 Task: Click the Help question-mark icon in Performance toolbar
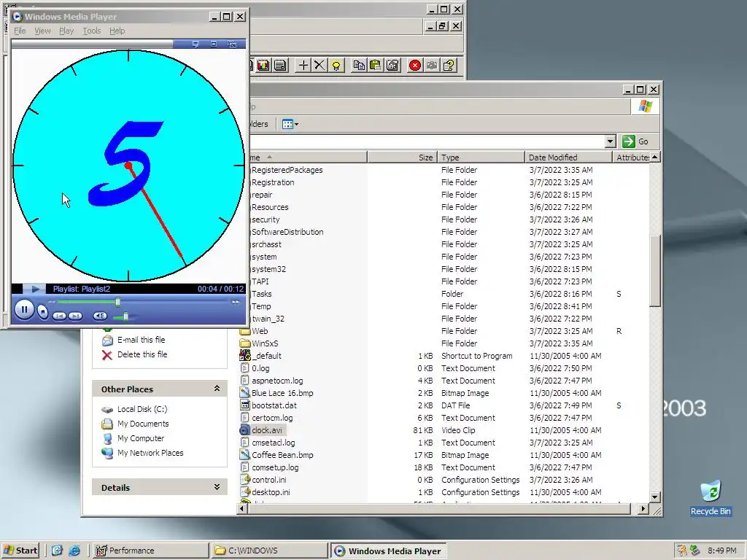[449, 65]
